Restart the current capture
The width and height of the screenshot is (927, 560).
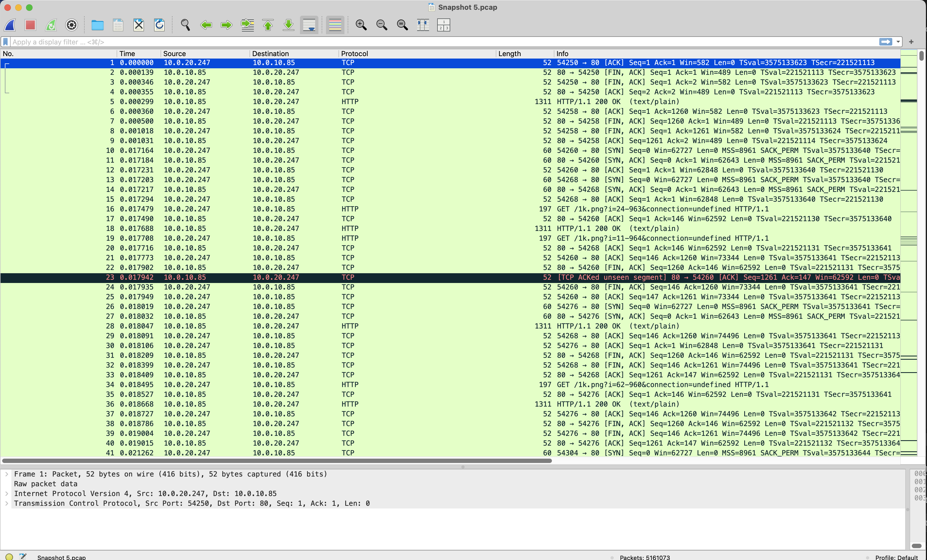(x=51, y=25)
